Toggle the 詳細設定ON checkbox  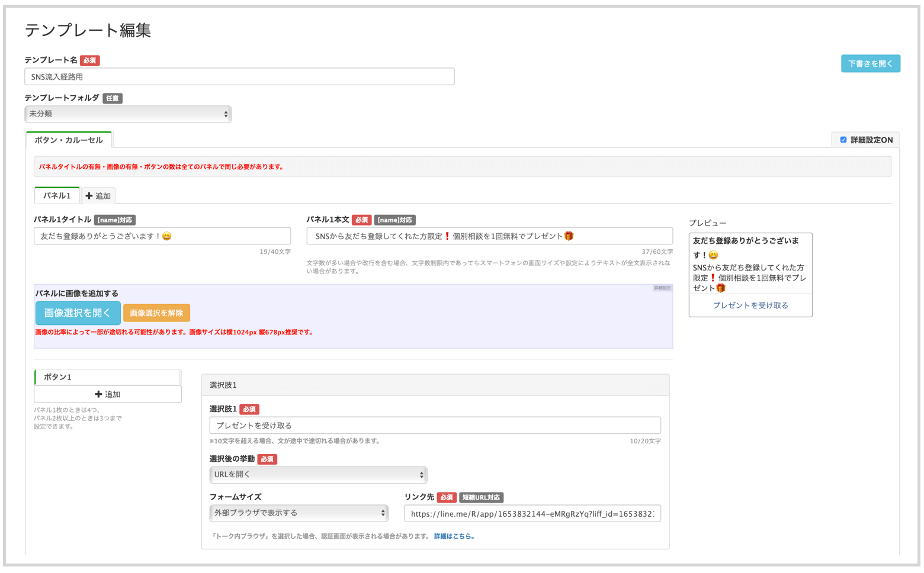tap(843, 140)
